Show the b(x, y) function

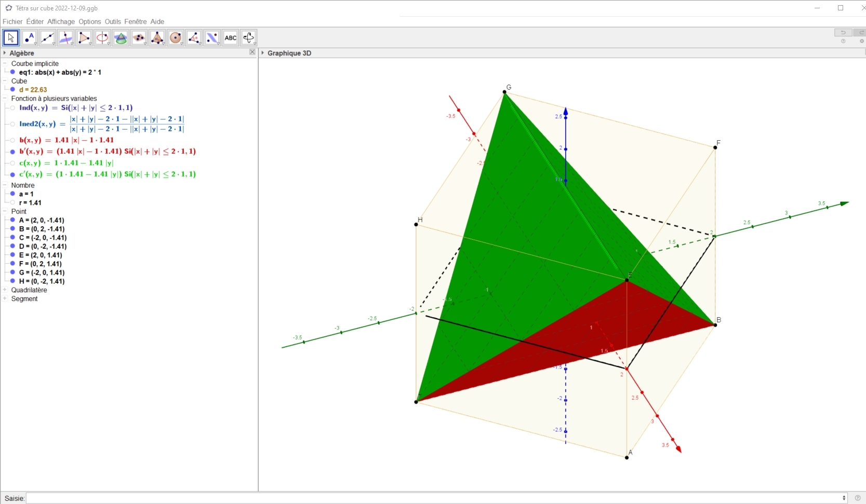pos(13,140)
